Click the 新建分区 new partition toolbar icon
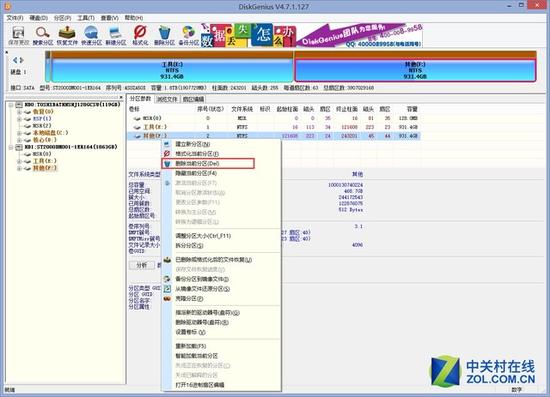The image size is (550, 397). (116, 35)
